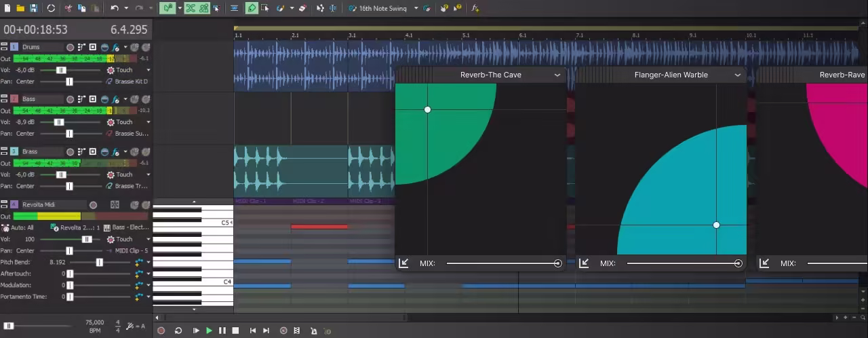Stop playback with the square stop button
This screenshot has width=868, height=338.
pyautogui.click(x=235, y=331)
